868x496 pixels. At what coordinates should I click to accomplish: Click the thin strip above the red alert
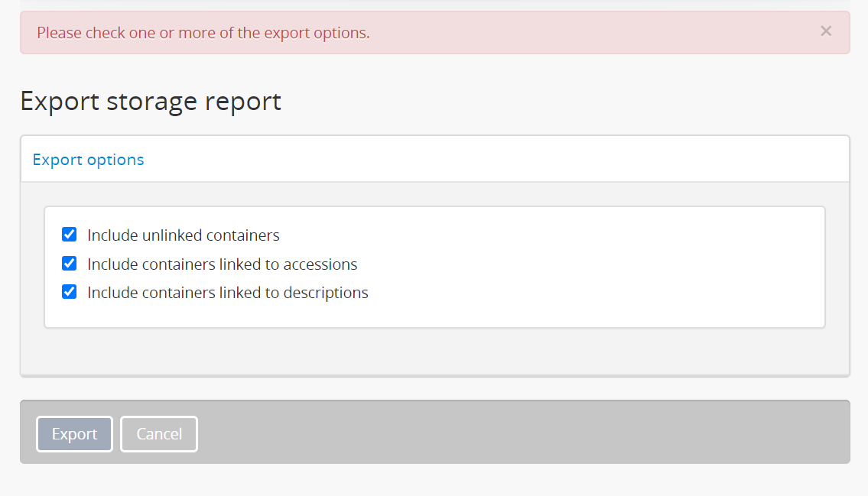434,5
